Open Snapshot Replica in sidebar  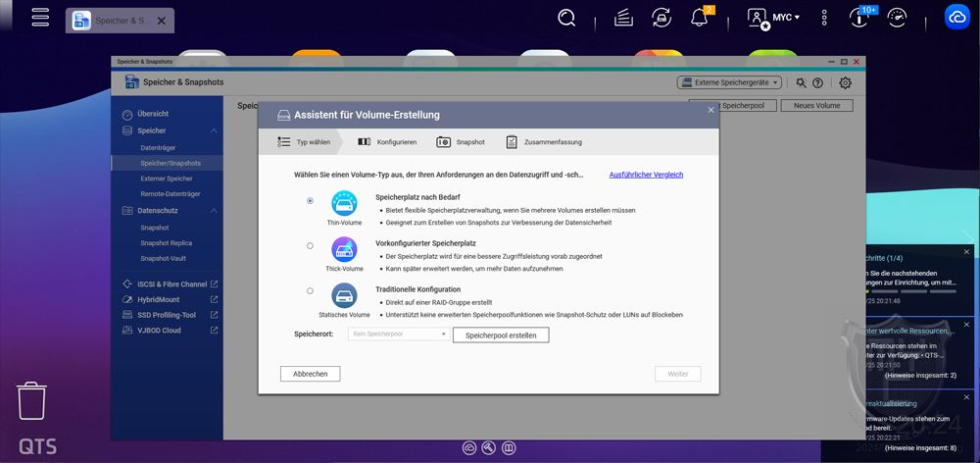[x=167, y=242]
